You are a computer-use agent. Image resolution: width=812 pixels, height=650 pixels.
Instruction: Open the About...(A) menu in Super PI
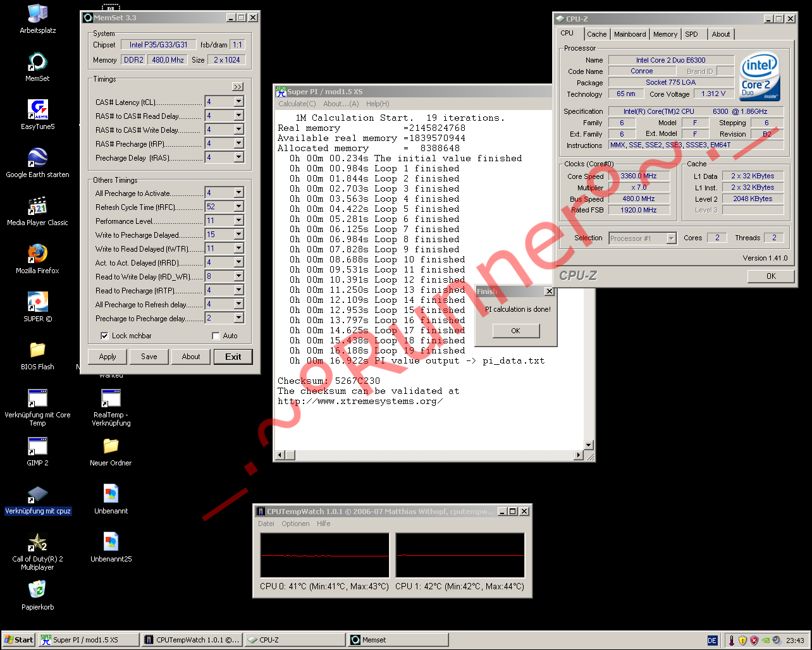click(x=341, y=104)
